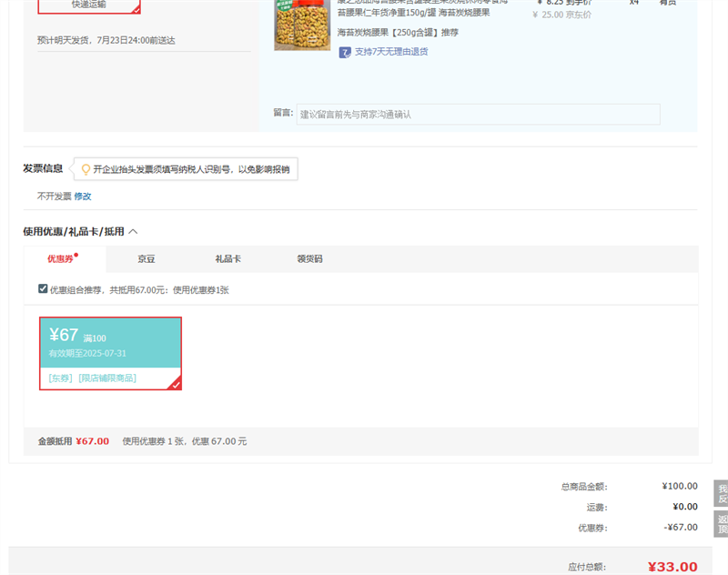This screenshot has width=728, height=575.
Task: Click the 限店铺限商品 coupon restriction label
Action: click(107, 378)
